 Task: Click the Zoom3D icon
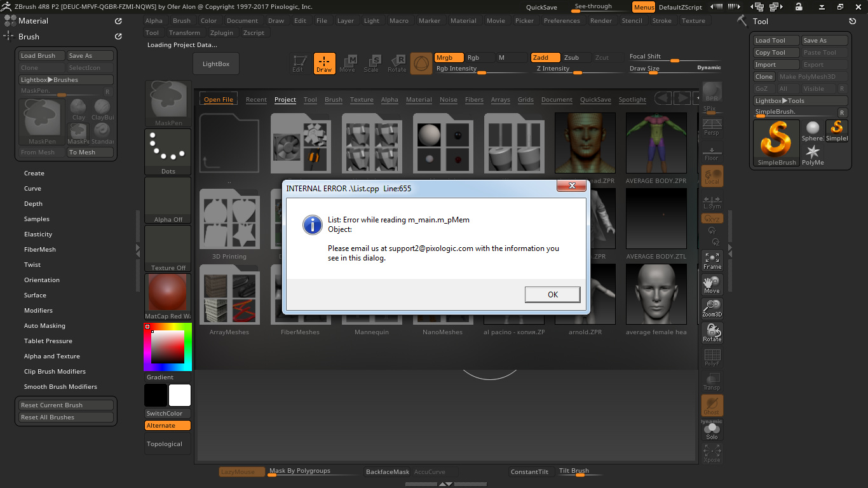pos(712,309)
